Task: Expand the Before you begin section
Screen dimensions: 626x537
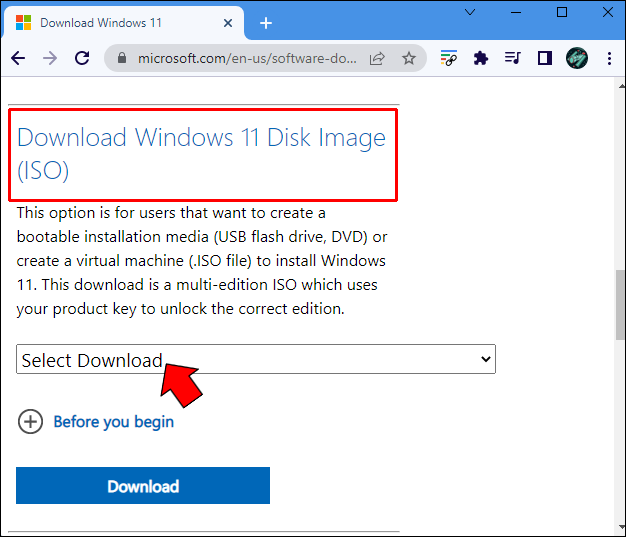Action: tap(30, 421)
